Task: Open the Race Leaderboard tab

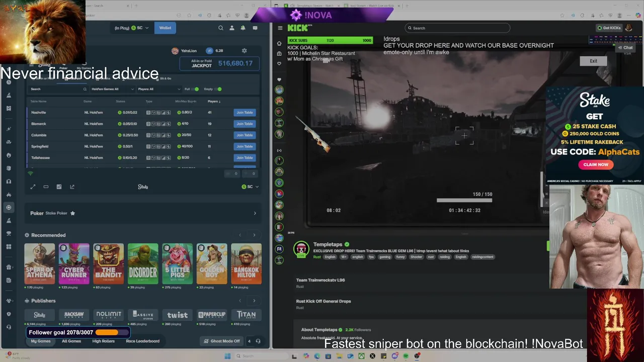Action: click(142, 341)
